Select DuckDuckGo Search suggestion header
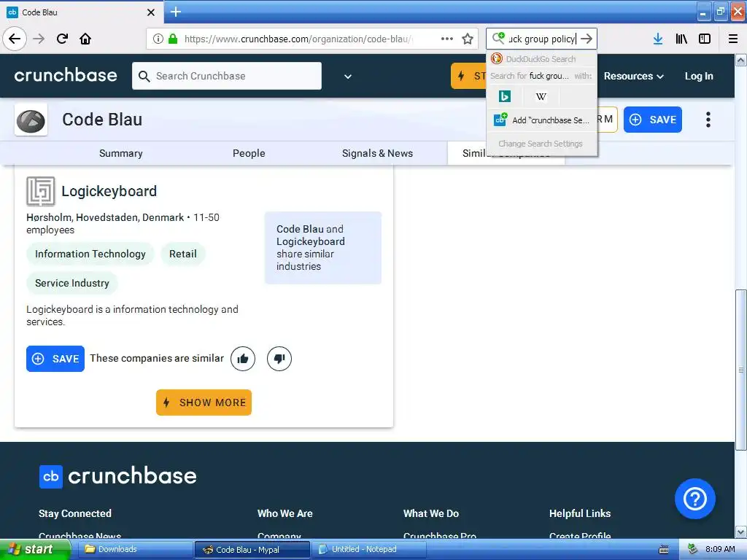747x560 pixels. click(542, 59)
